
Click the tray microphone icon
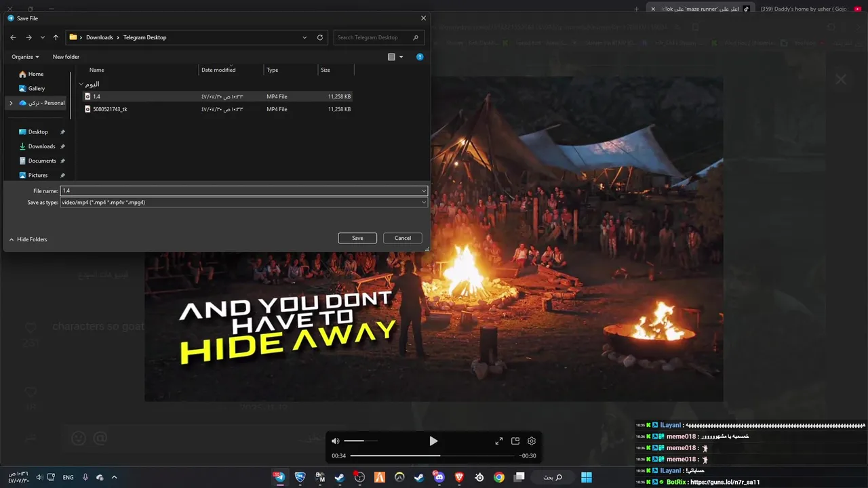tap(85, 477)
